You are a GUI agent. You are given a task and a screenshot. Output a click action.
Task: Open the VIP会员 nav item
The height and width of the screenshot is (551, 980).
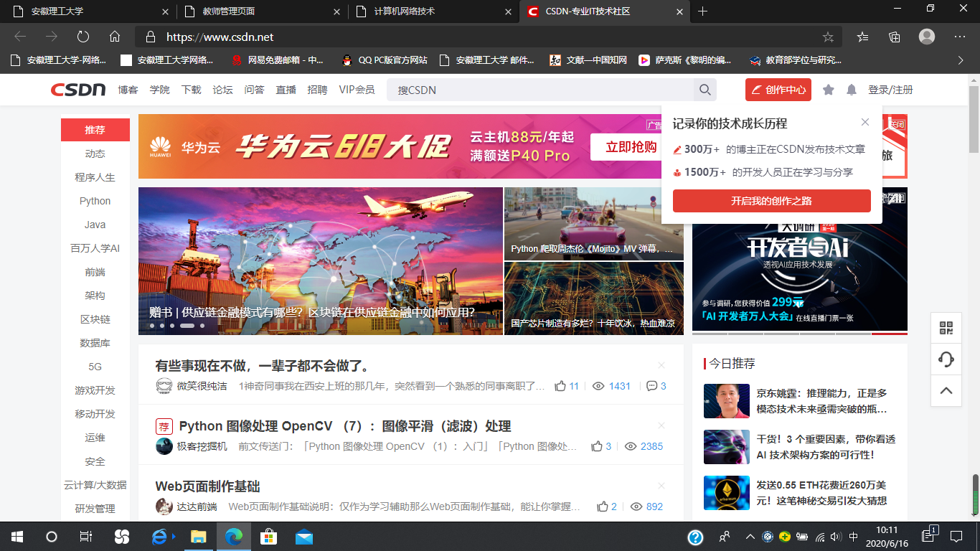(x=357, y=90)
